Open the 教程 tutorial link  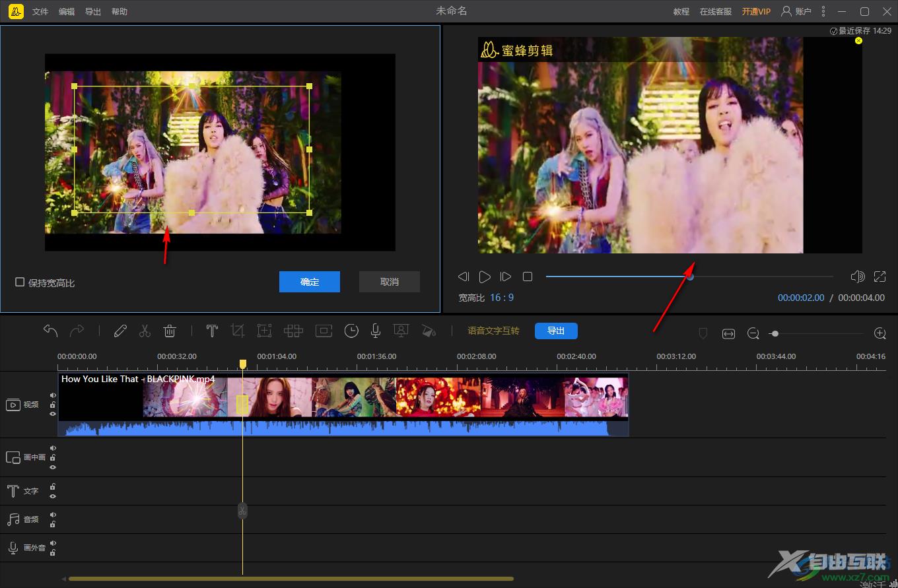point(681,12)
